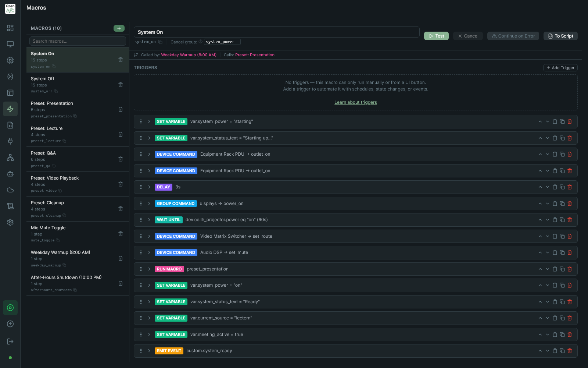Open the layout panel icon in sidebar
588x368 pixels.
pos(10,93)
